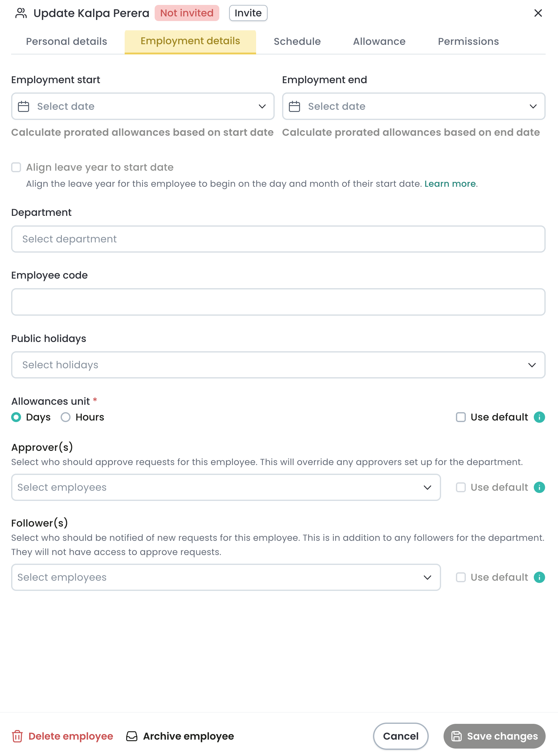Focus the Employee code input field
This screenshot has width=558, height=756.
tap(278, 302)
